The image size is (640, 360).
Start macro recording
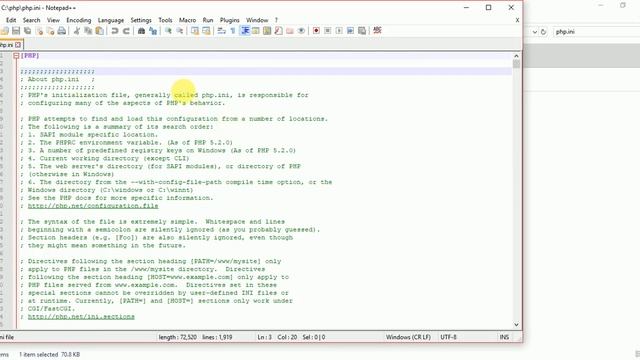coord(316,31)
